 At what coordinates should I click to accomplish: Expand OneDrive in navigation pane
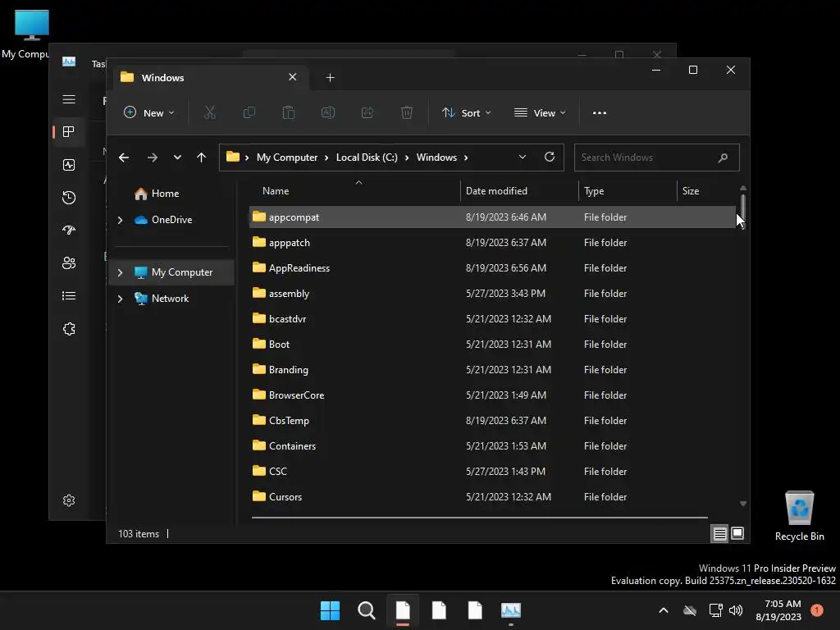[120, 220]
